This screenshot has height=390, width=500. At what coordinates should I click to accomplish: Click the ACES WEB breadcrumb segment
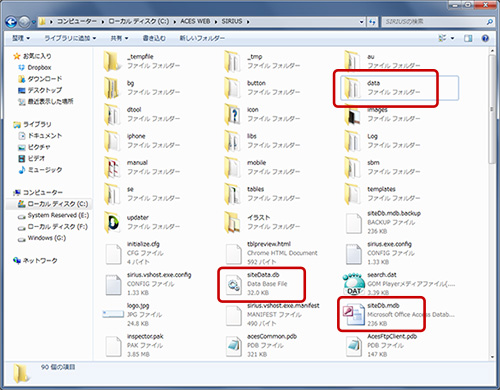point(195,21)
